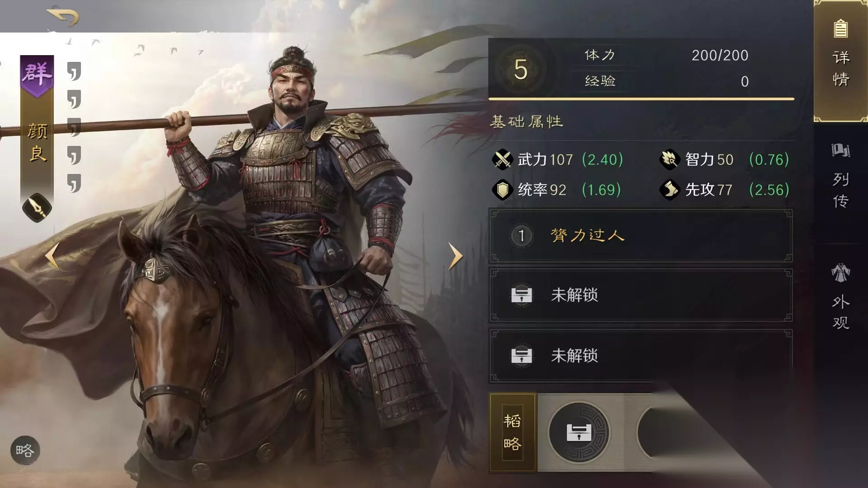Show next hero with right arrow

[x=455, y=256]
